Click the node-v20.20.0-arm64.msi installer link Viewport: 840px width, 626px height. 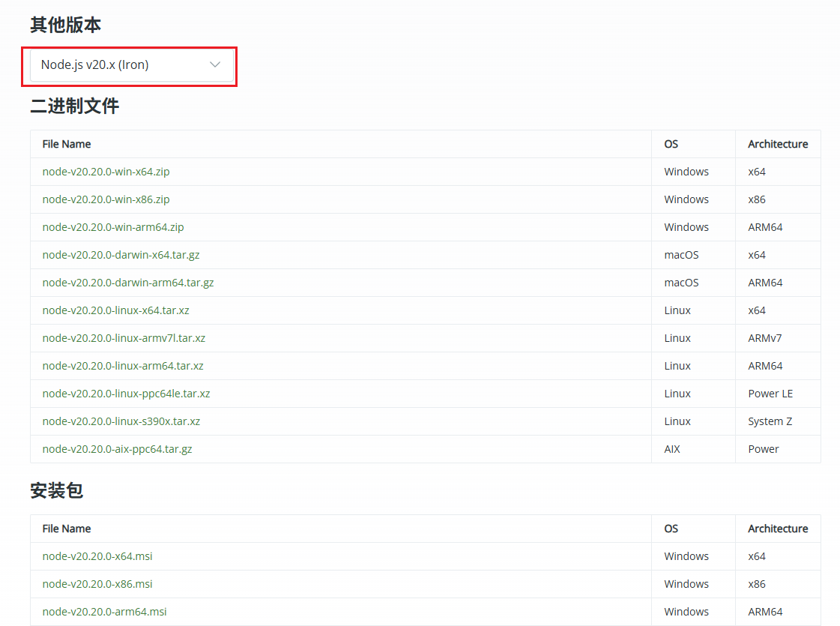(104, 612)
